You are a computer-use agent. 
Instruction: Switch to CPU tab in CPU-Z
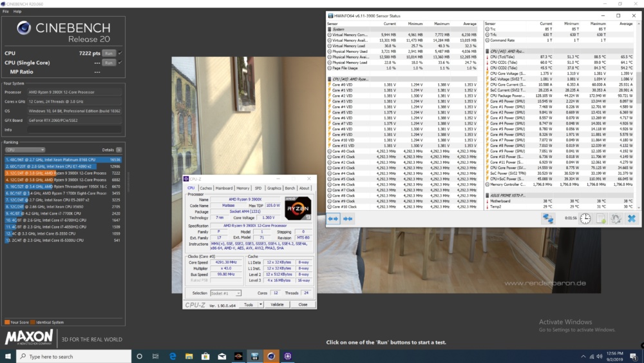coord(191,188)
